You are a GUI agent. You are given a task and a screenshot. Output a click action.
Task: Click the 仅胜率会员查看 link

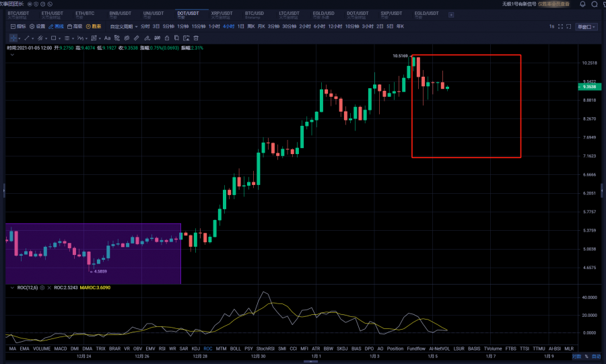point(553,4)
